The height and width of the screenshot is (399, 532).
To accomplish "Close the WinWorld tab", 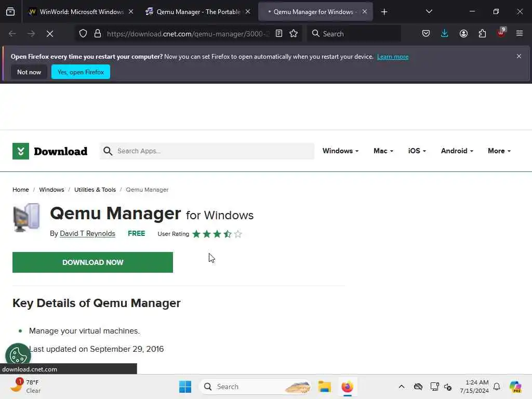I will click(x=131, y=12).
